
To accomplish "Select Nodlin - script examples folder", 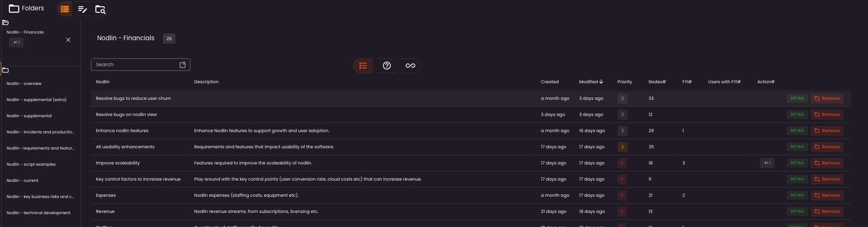I will coord(31,164).
